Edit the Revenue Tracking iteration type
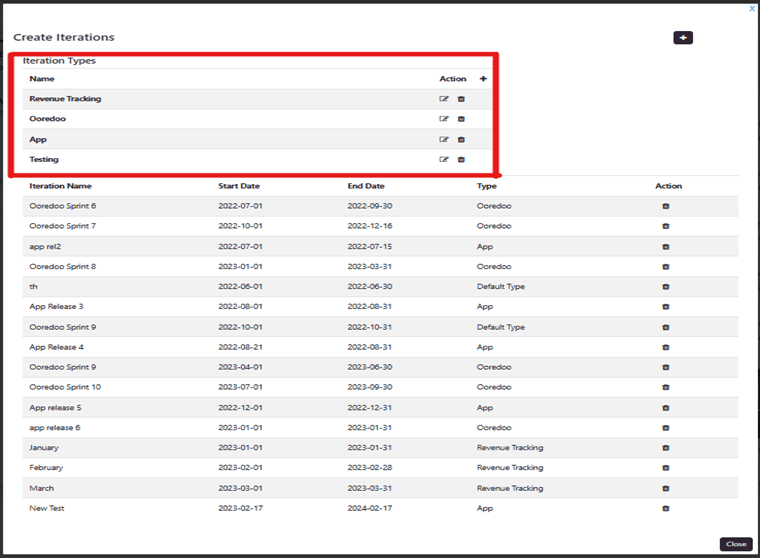 (x=443, y=99)
